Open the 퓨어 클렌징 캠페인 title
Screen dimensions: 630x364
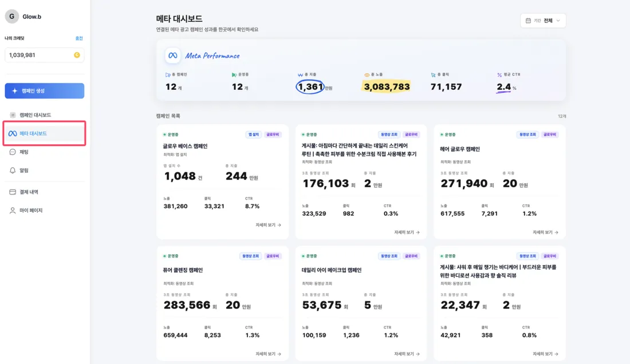point(183,271)
